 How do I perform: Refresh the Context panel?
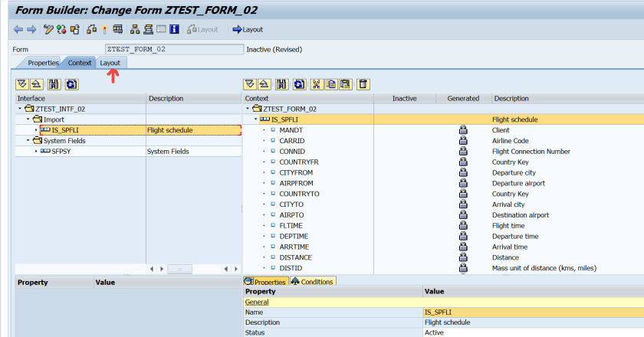coord(299,84)
